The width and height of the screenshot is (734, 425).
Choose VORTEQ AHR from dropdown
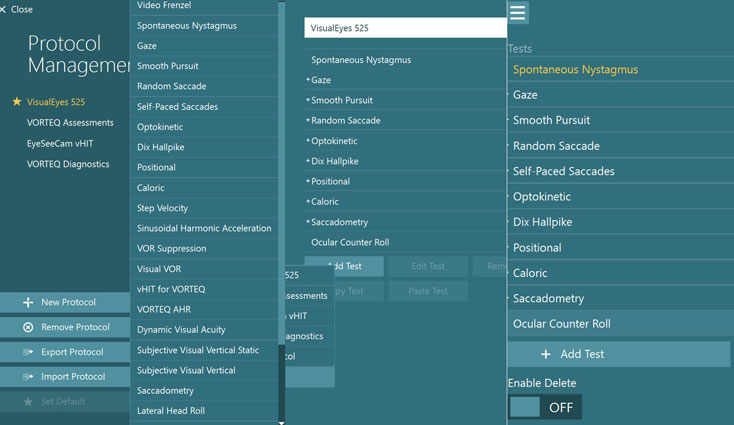(x=204, y=309)
